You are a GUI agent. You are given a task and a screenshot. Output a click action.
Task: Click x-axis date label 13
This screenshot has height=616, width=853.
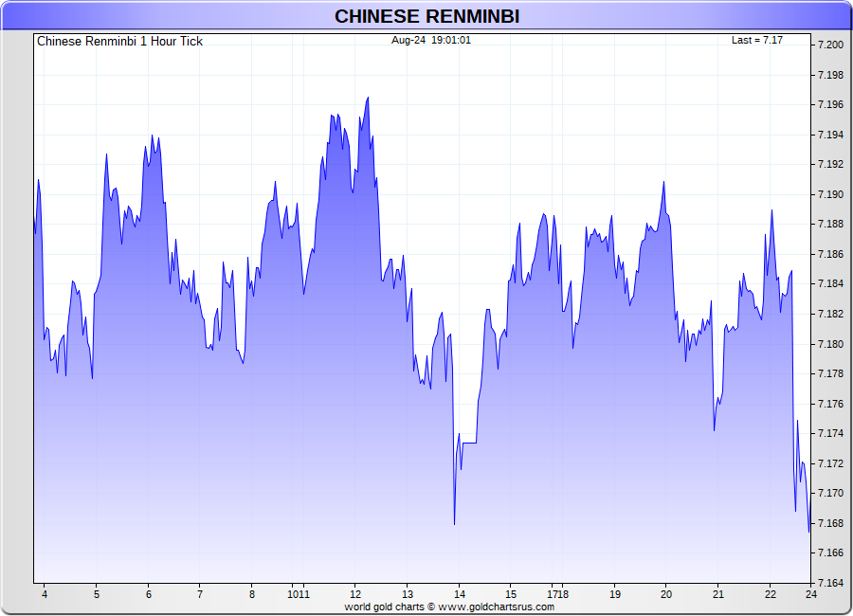click(x=408, y=594)
